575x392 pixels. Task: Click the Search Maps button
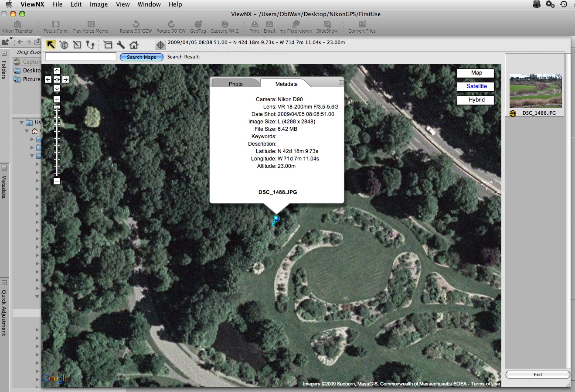142,57
